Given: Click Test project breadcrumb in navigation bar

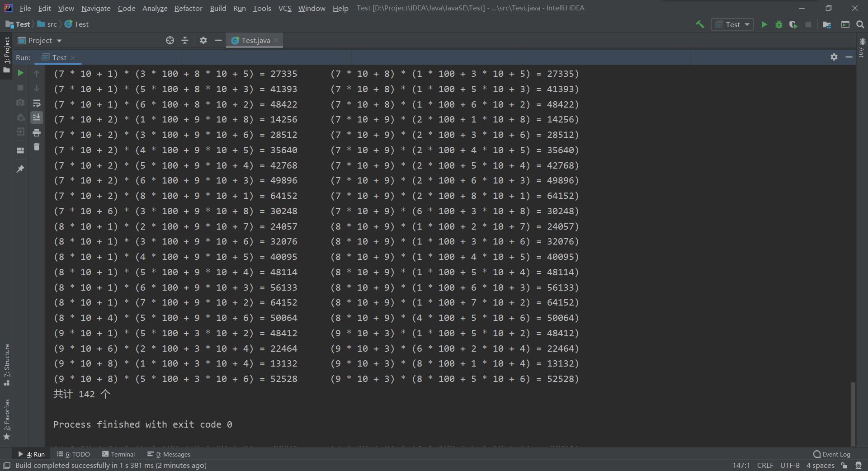Looking at the screenshot, I should pos(18,24).
